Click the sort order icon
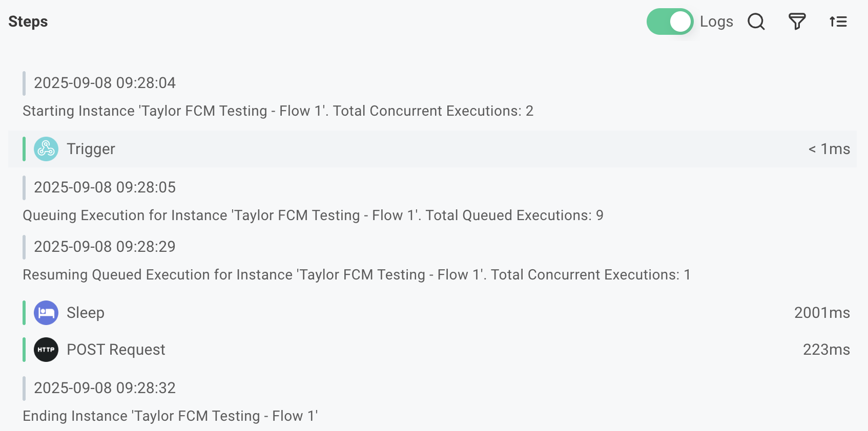The width and height of the screenshot is (868, 431). 838,21
